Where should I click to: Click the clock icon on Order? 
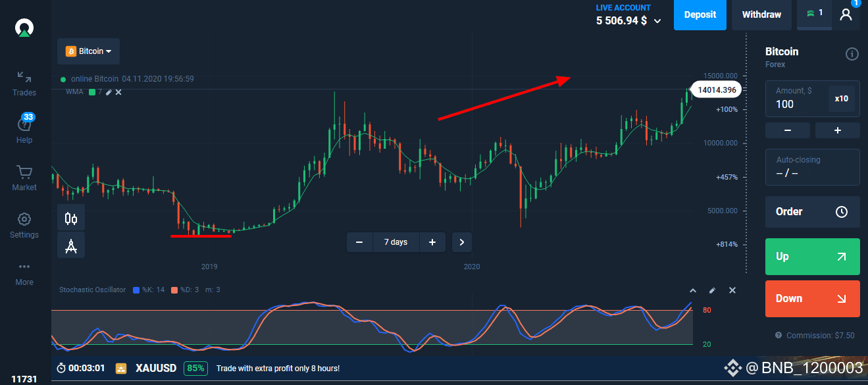click(841, 212)
